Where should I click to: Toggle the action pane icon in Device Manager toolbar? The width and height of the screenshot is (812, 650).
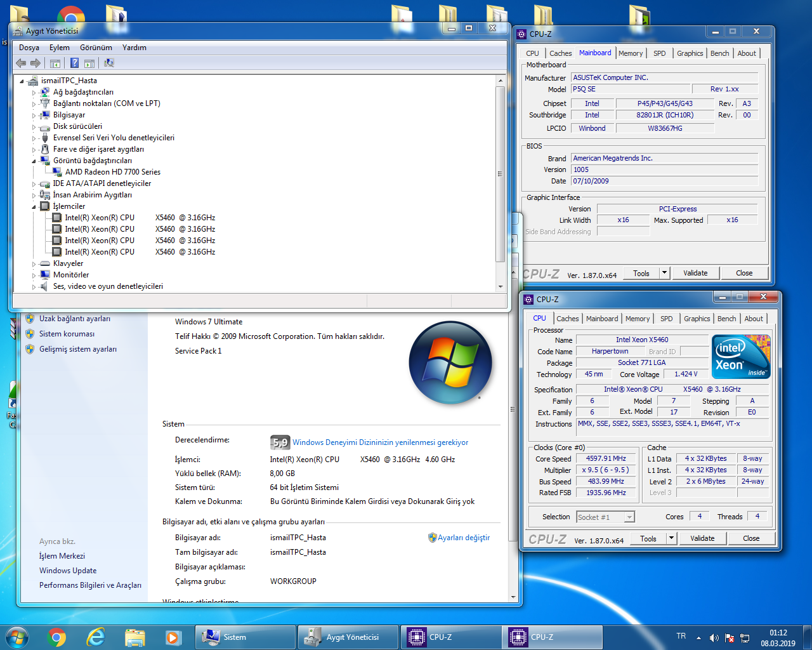click(89, 63)
